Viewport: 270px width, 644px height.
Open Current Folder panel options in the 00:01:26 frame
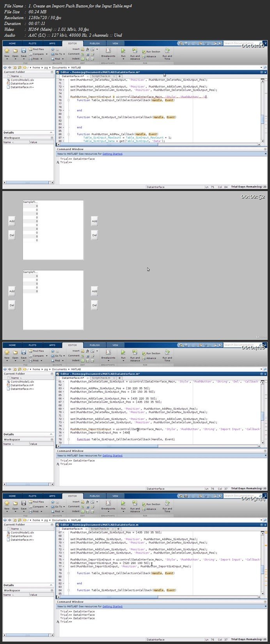tap(52, 72)
